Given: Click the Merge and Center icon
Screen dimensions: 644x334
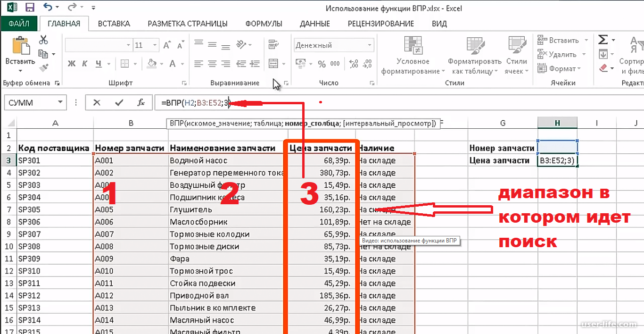Looking at the screenshot, I should 273,64.
